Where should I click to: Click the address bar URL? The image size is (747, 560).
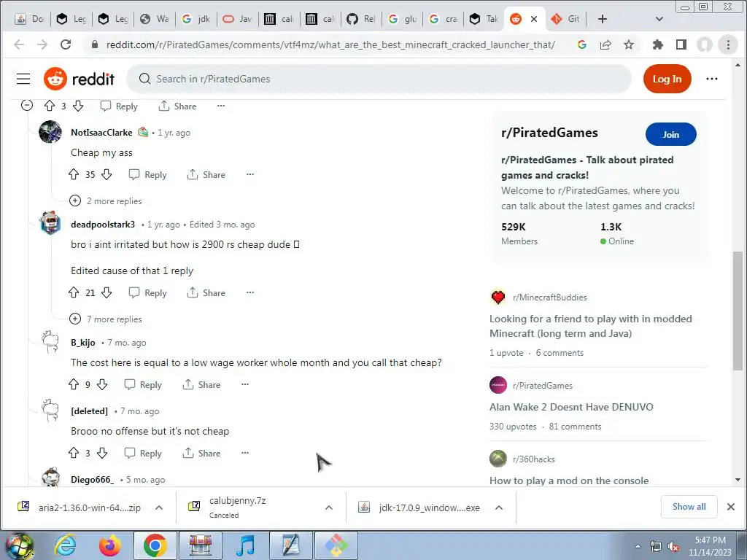pos(330,44)
